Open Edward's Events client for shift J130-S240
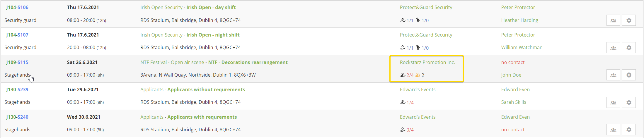Screen dimensions: 644x138 (x=418, y=117)
